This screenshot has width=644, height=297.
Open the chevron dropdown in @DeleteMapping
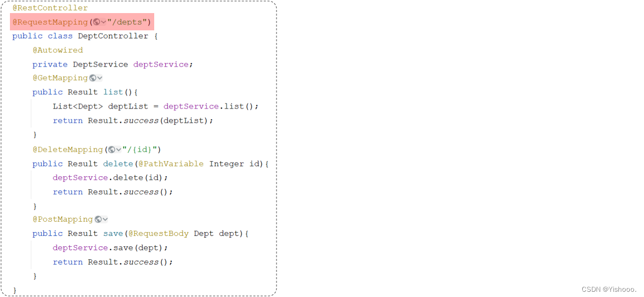click(x=119, y=150)
